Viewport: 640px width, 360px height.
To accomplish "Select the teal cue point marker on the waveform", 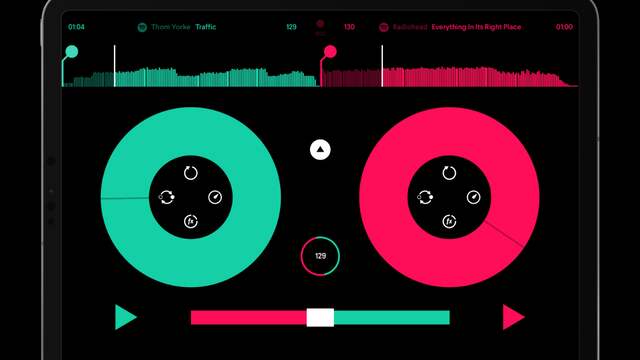I will [x=72, y=52].
